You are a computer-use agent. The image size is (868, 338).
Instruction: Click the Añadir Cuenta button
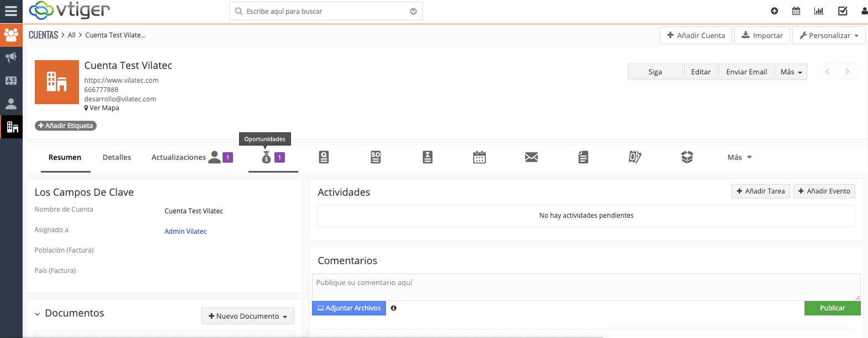click(696, 35)
